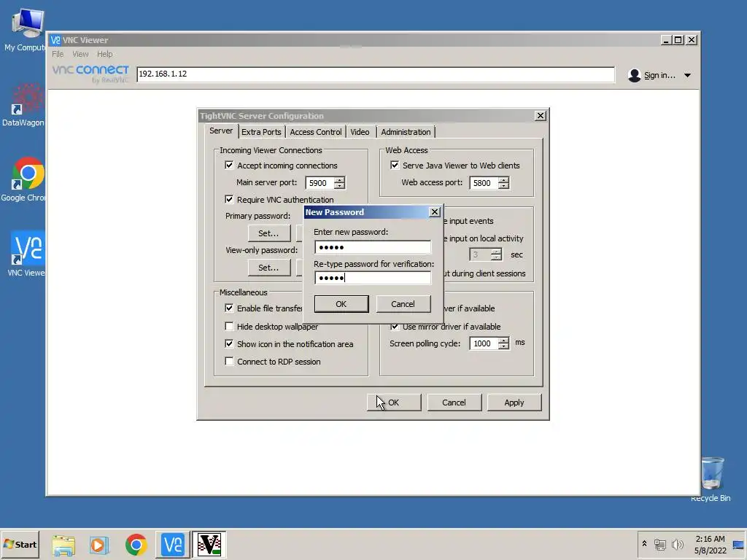
Task: Switch to Administration tab
Action: point(406,132)
